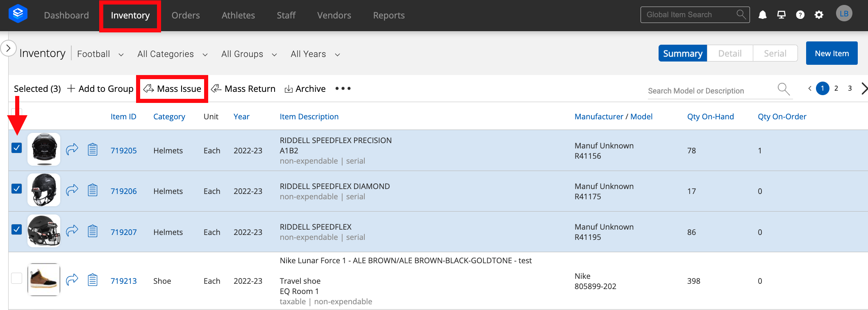Open the notifications bell icon

pyautogui.click(x=762, y=15)
